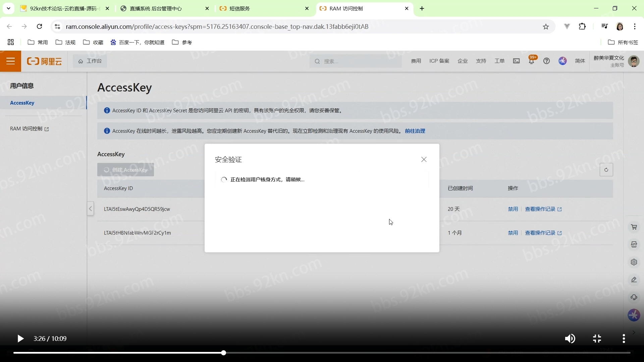644x362 pixels.
Task: Select AccessKey ID LTAI5tEswAwyQp4D5QR59jcw
Action: pyautogui.click(x=137, y=209)
